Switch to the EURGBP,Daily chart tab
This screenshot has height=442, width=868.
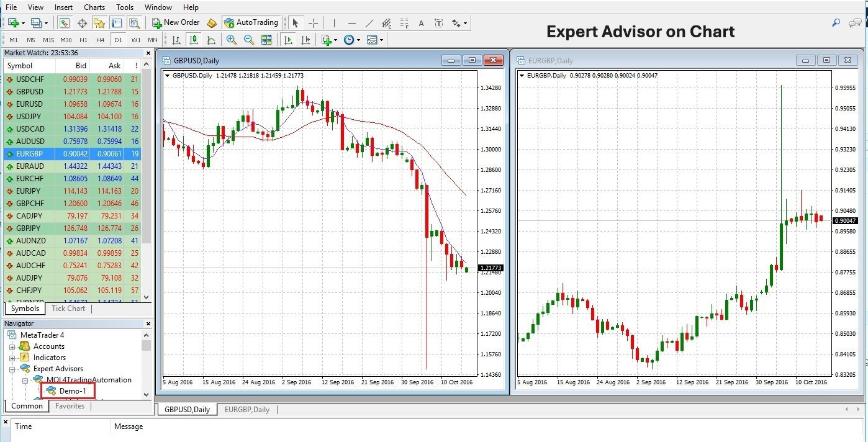point(246,409)
